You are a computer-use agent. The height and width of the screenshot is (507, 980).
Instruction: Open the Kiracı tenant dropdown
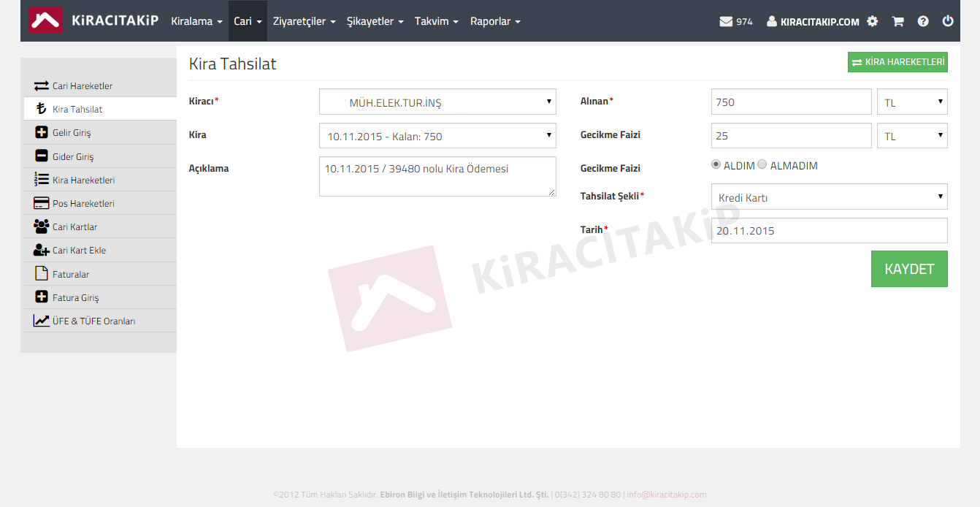pos(437,102)
